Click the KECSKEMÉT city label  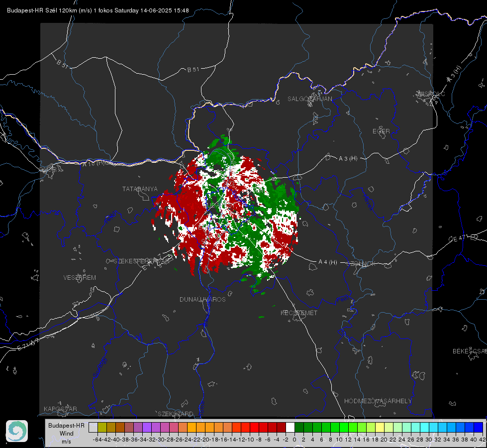pos(299,313)
